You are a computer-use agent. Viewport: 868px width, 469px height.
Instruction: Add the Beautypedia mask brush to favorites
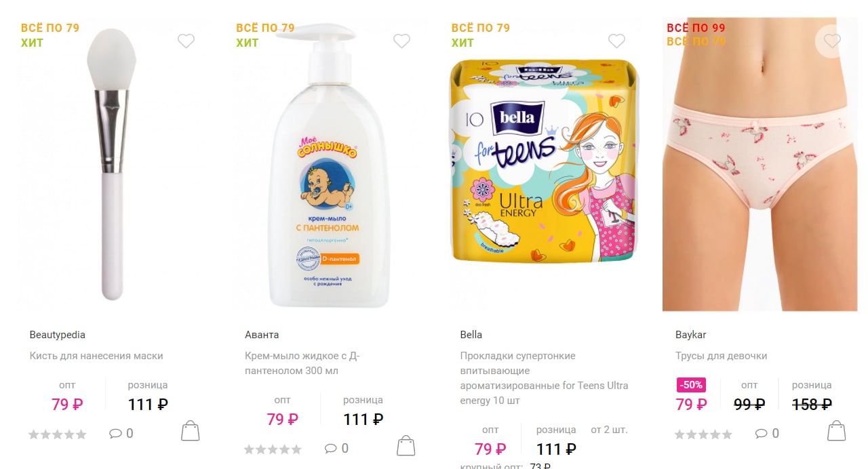(x=186, y=41)
